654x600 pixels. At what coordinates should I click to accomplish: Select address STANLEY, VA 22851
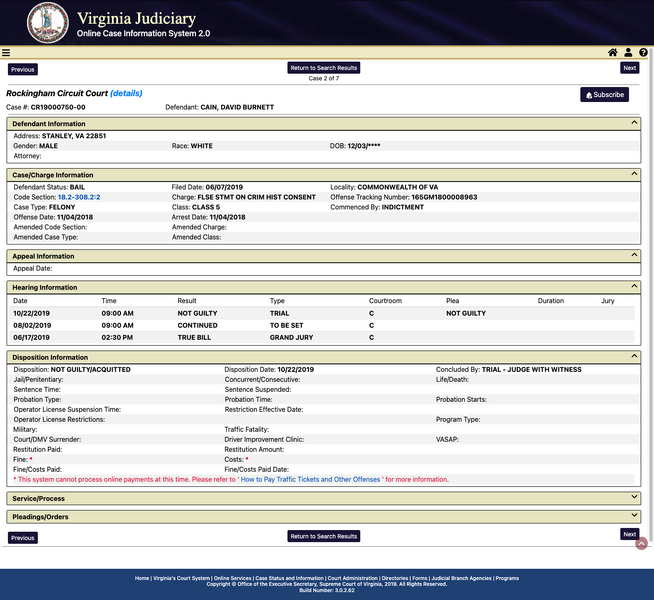[x=74, y=136]
